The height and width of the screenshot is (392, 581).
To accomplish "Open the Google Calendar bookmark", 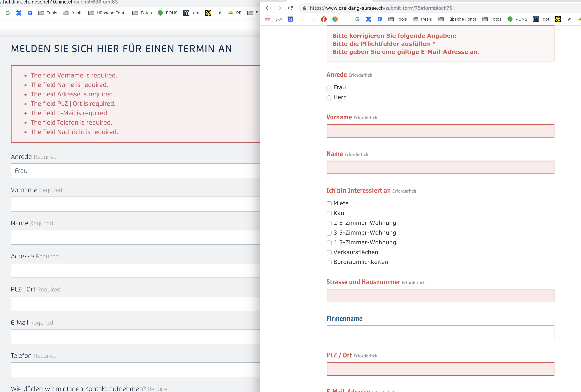I will click(290, 19).
